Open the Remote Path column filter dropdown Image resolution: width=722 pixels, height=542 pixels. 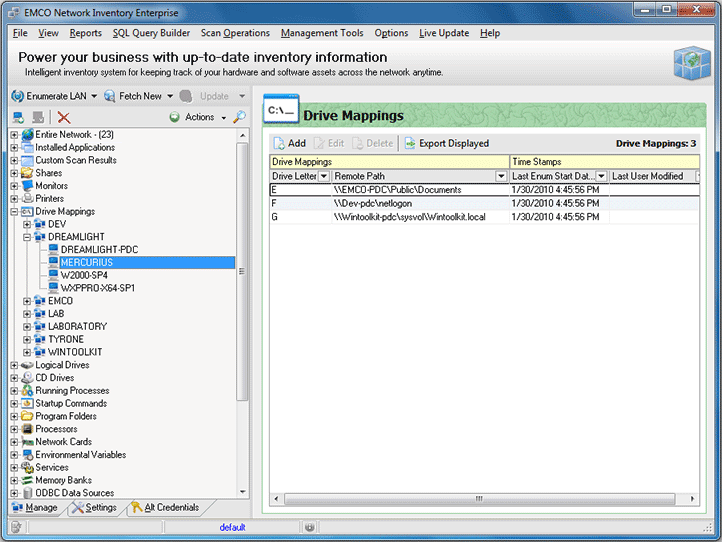point(502,176)
